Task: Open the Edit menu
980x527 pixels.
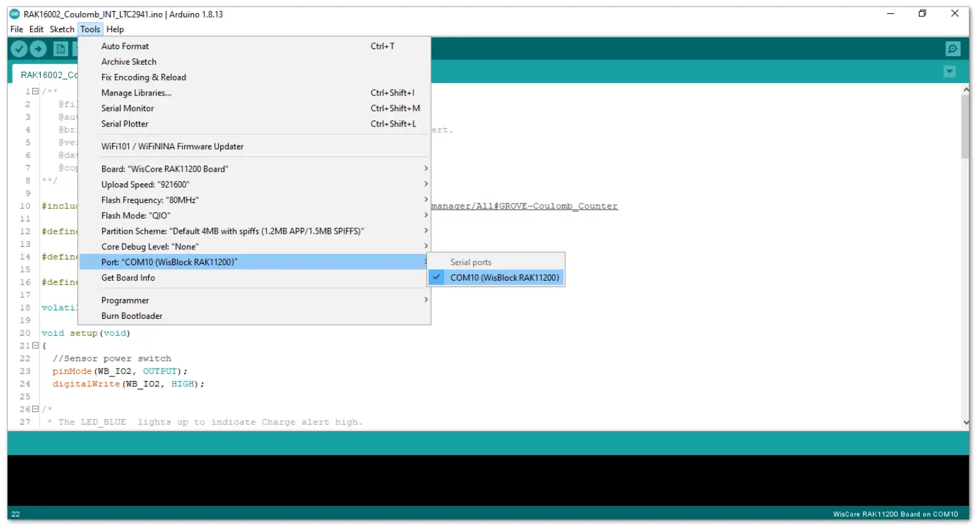Action: [37, 29]
